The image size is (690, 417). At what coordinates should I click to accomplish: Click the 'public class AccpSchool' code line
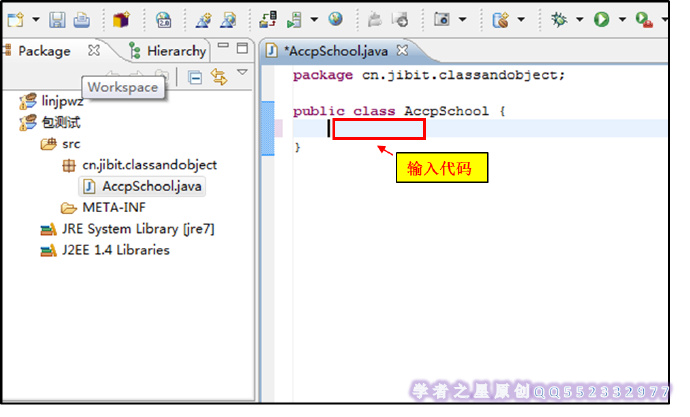pos(399,111)
